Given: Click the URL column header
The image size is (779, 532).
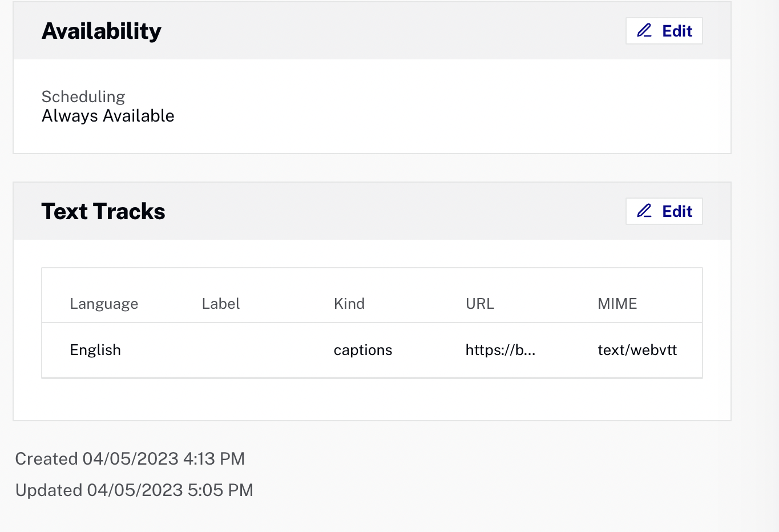Looking at the screenshot, I should (480, 304).
